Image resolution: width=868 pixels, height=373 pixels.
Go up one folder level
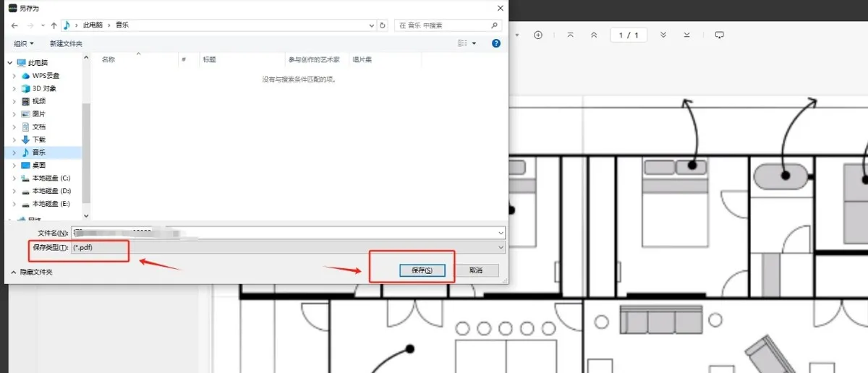54,25
